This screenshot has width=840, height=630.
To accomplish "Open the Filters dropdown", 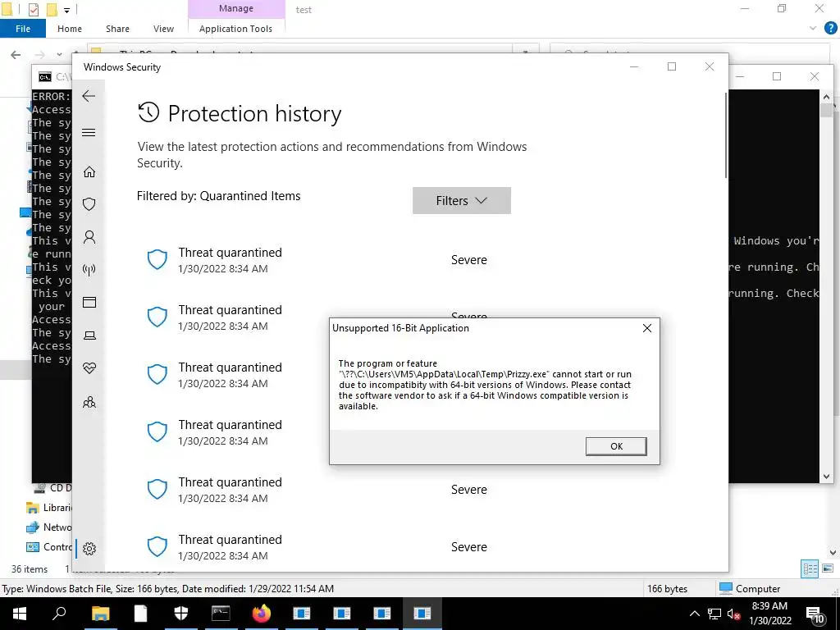I will (461, 200).
